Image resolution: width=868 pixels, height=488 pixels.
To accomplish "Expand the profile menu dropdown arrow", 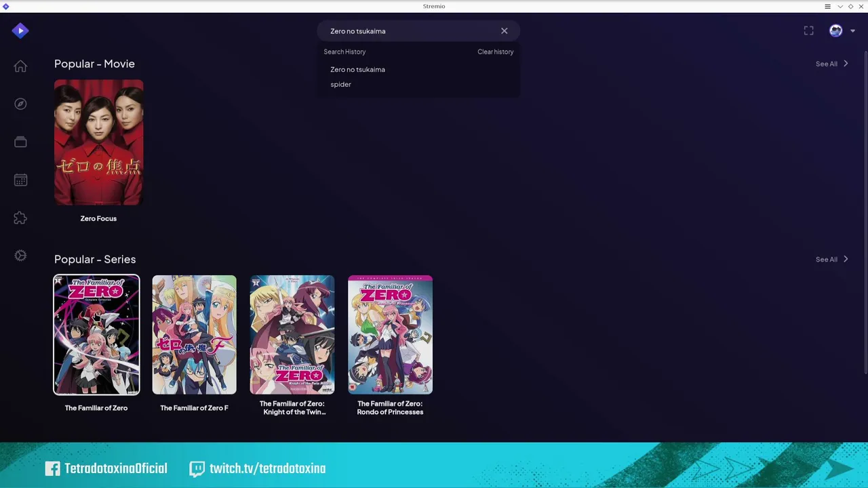I will pos(852,30).
